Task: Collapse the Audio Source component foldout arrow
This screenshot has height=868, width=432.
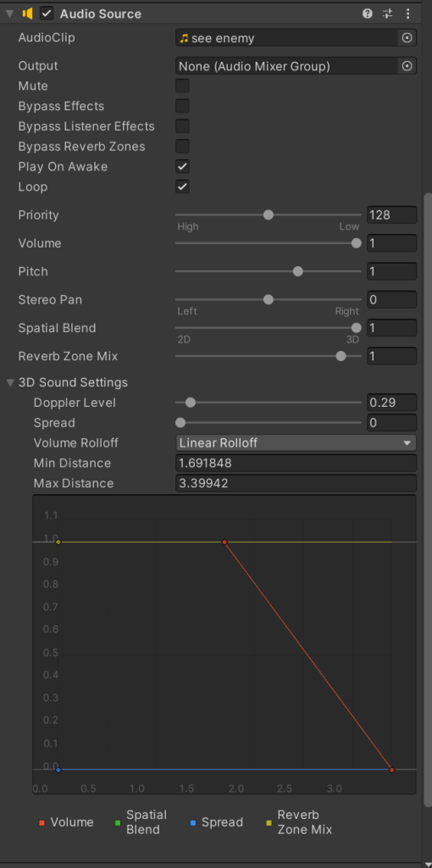Action: pyautogui.click(x=9, y=14)
